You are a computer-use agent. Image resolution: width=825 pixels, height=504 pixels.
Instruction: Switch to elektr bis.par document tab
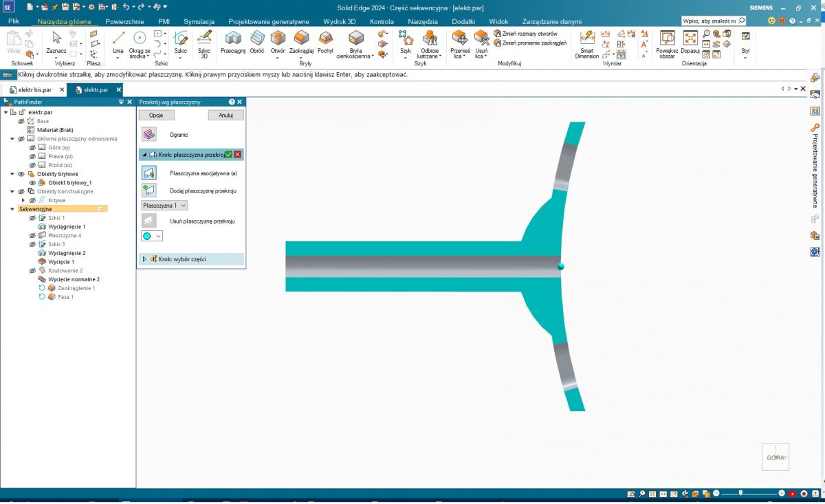click(34, 89)
